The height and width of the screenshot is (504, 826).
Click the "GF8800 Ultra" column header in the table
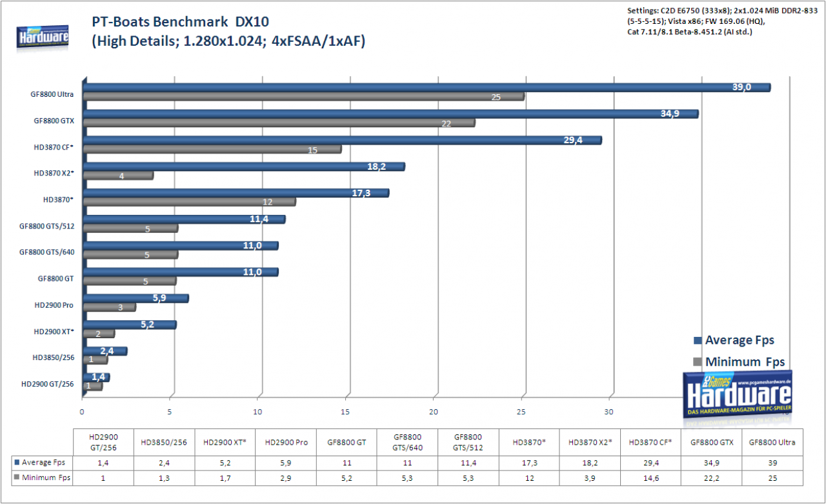point(772,441)
